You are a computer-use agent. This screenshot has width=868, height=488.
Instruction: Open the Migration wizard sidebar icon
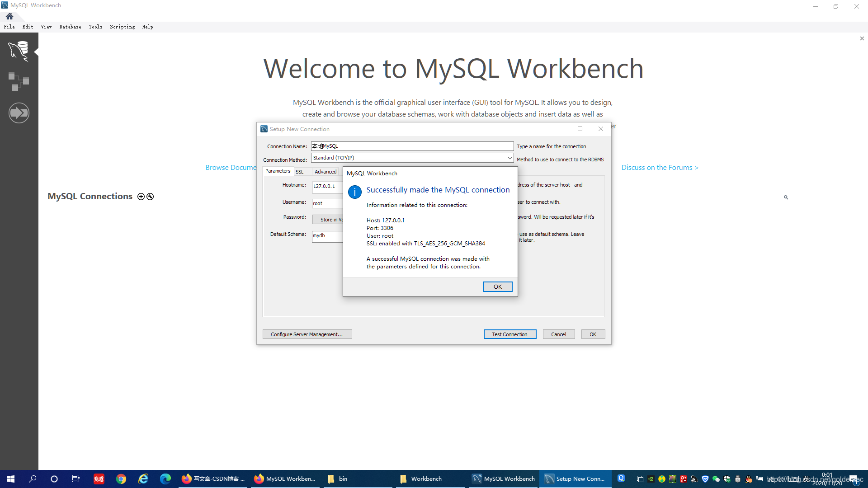(19, 113)
